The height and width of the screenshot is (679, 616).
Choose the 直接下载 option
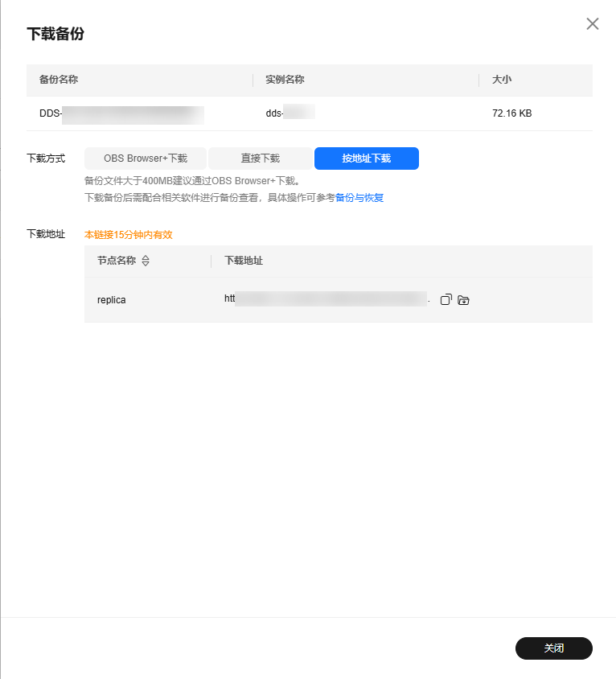[260, 158]
